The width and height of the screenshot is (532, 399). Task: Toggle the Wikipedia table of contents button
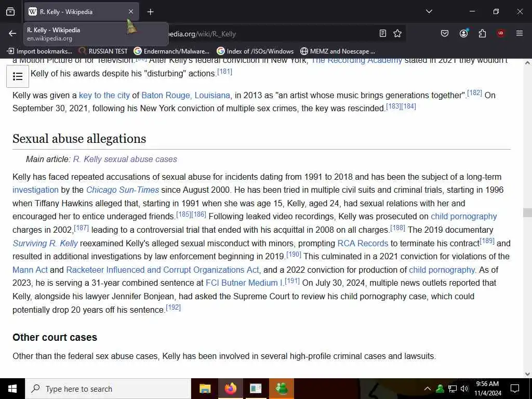click(18, 76)
